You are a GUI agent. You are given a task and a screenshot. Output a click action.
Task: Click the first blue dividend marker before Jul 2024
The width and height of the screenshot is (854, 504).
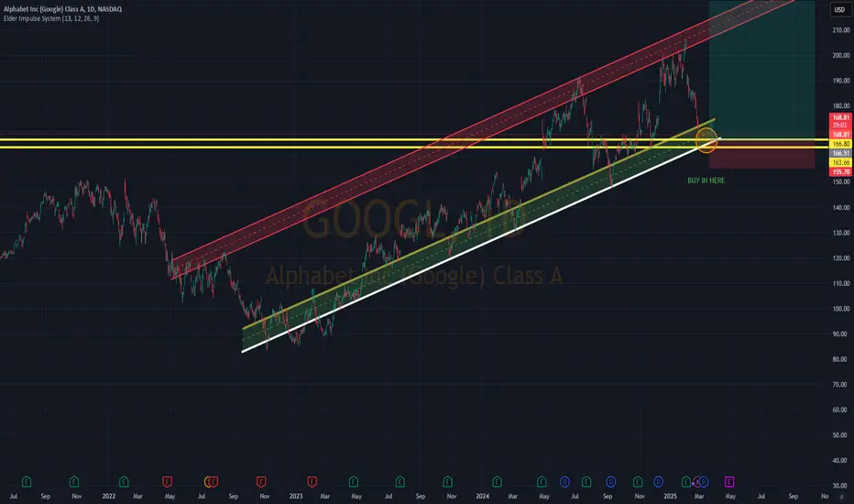[x=564, y=482]
